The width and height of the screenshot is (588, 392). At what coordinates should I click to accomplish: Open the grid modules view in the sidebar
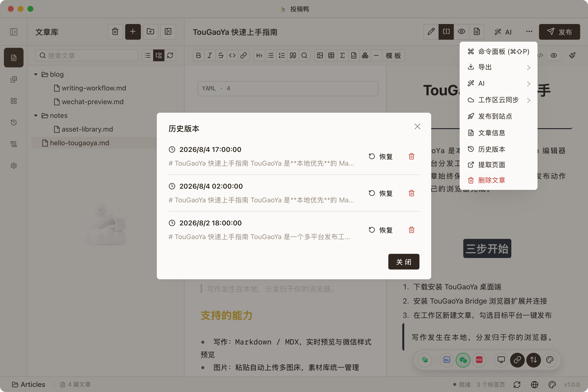point(13,101)
